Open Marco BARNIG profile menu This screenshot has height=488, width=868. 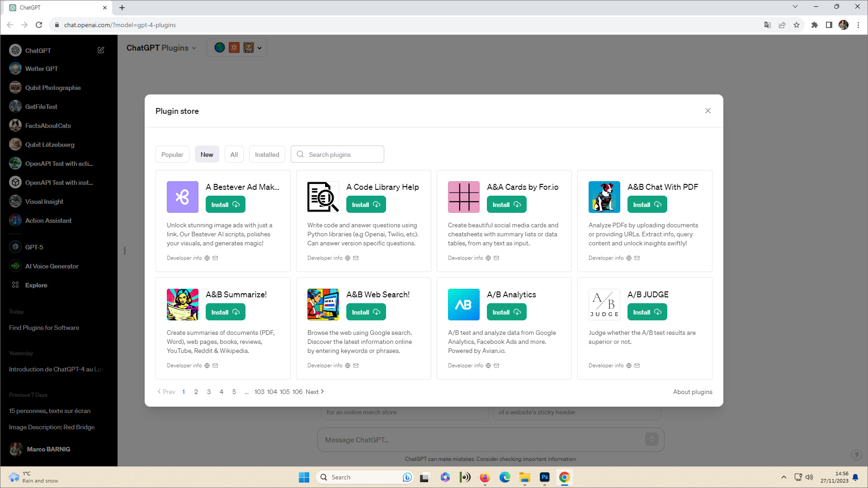48,449
